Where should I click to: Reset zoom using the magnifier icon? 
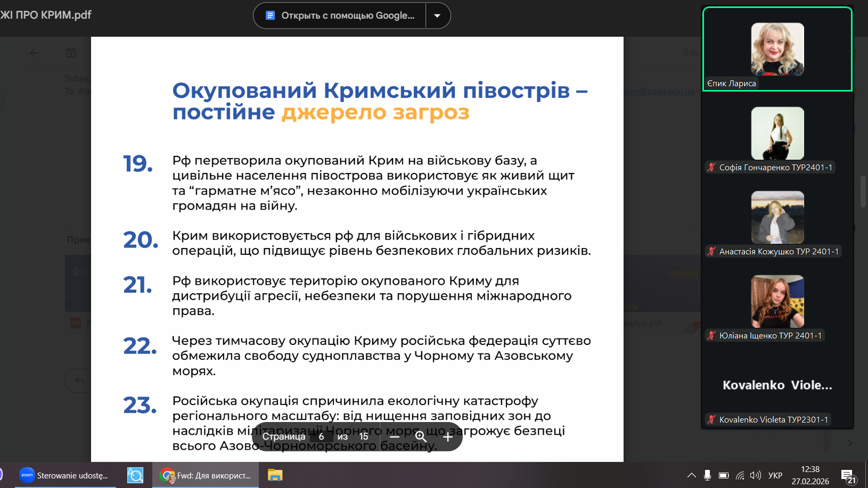[x=421, y=437]
